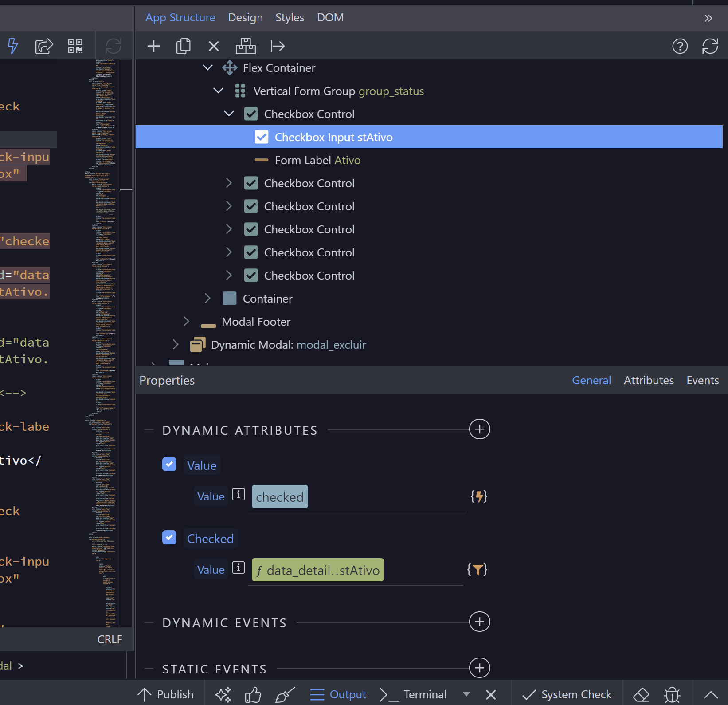This screenshot has width=728, height=705.
Task: Switch to the App Structure tab
Action: (x=180, y=18)
